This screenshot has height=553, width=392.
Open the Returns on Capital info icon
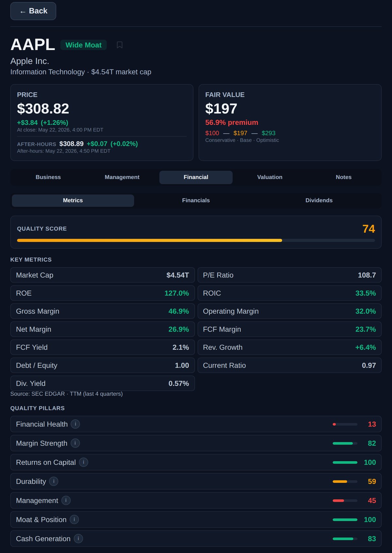(84, 462)
